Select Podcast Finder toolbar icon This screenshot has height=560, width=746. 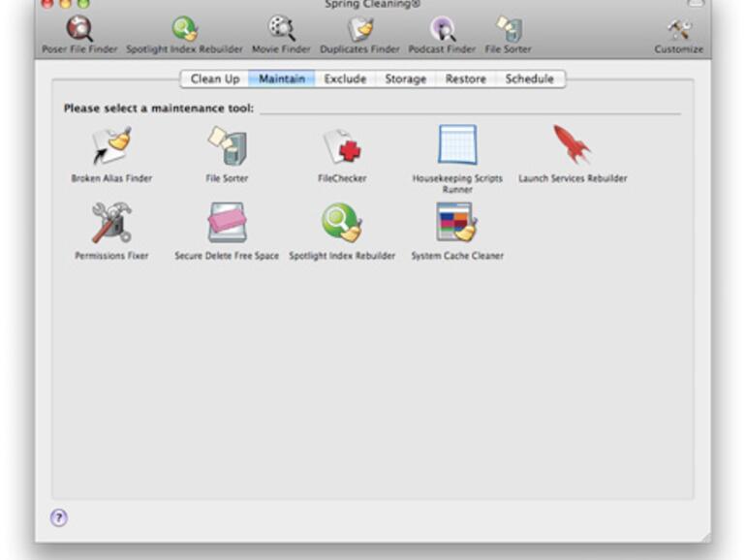point(442,29)
